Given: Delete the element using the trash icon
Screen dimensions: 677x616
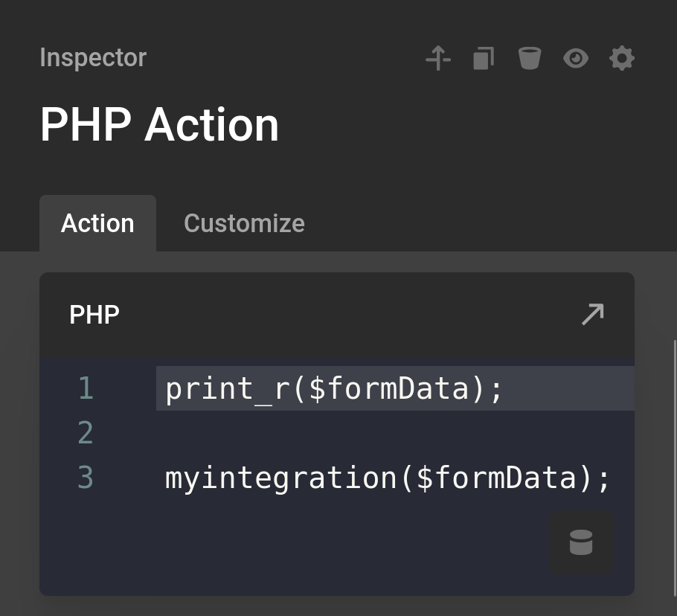Looking at the screenshot, I should tap(529, 57).
